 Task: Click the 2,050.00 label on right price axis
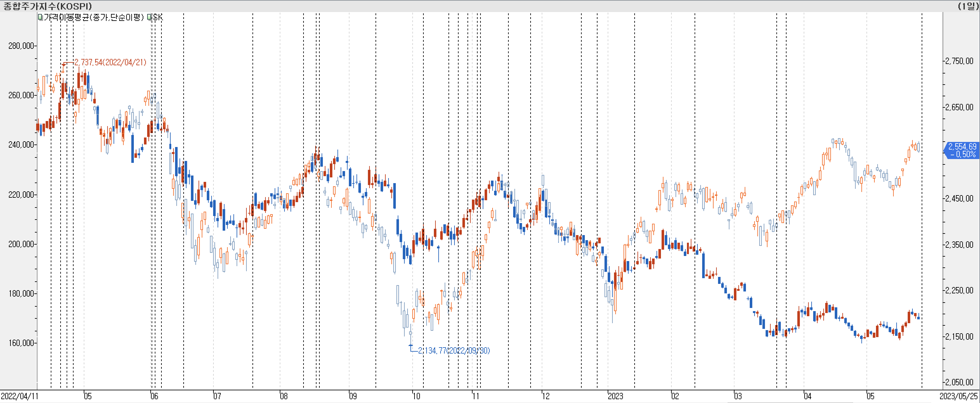(x=959, y=382)
